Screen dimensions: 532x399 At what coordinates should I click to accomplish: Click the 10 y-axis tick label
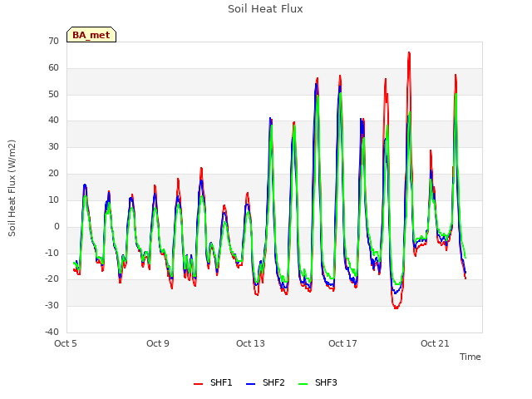point(53,199)
